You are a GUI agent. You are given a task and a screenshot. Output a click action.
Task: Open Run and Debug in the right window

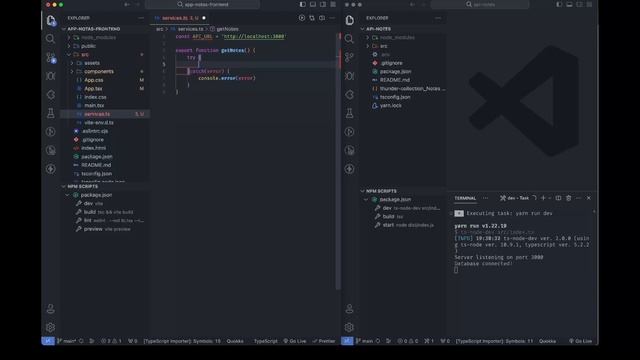tap(349, 76)
